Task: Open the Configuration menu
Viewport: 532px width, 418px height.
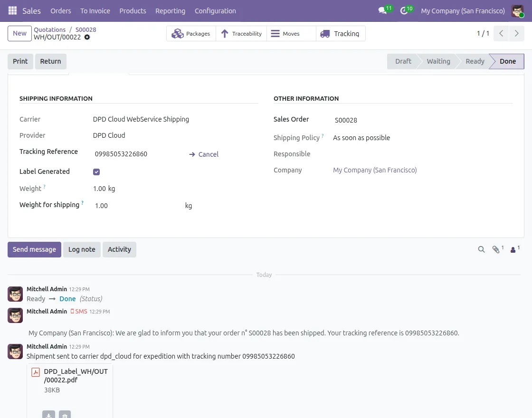Action: [x=214, y=10]
